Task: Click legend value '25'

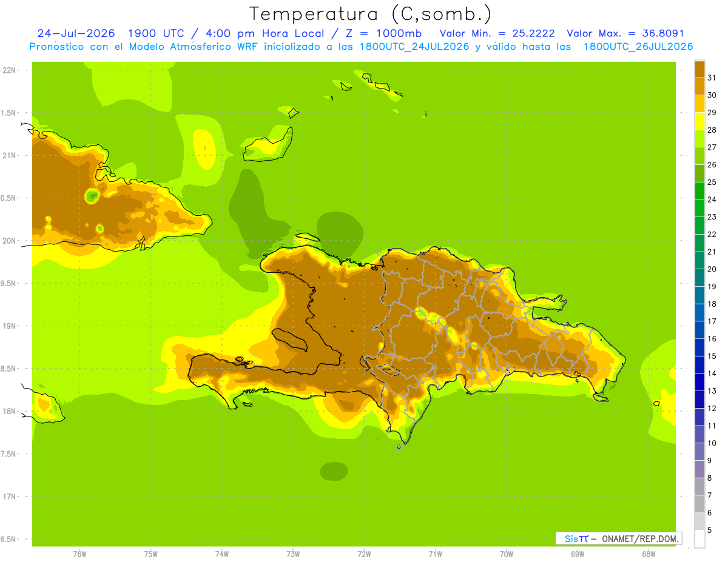Action: 712,182
